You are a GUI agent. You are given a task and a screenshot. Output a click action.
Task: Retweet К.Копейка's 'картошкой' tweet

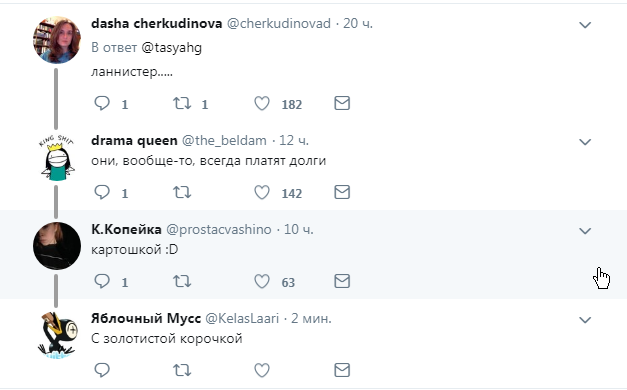pyautogui.click(x=182, y=281)
